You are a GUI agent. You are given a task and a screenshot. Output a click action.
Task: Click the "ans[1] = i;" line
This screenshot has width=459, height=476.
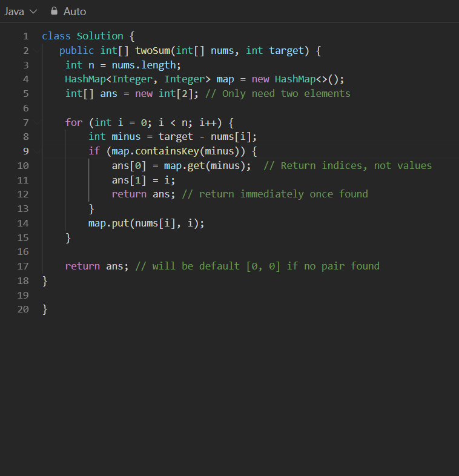click(x=144, y=180)
